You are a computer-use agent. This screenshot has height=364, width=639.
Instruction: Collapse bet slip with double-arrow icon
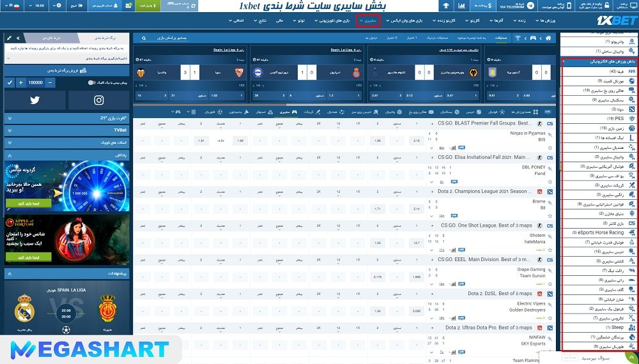18,38
